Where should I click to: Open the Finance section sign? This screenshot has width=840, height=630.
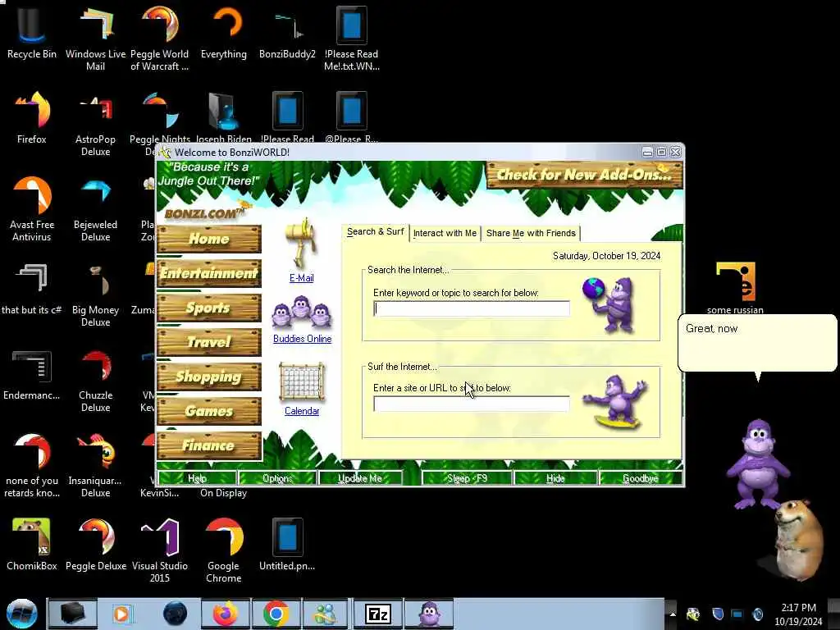[209, 445]
